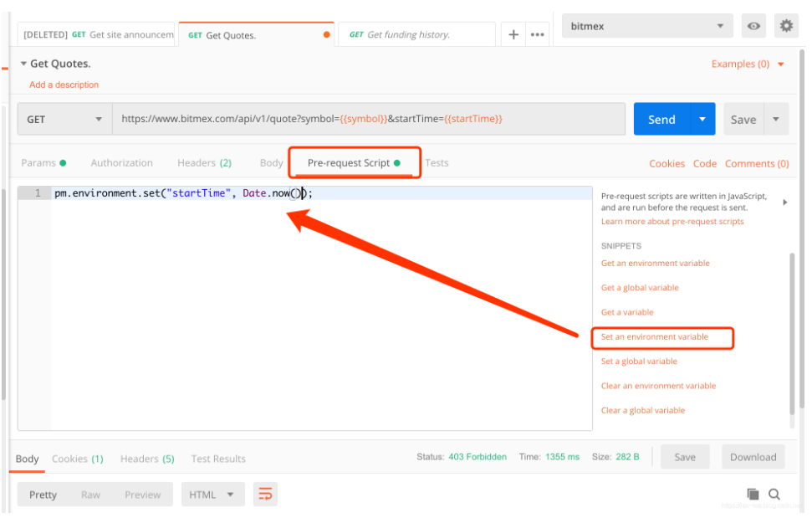Viewport: 812px width, 518px height.
Task: Copy response body to clipboard icon
Action: click(x=753, y=494)
